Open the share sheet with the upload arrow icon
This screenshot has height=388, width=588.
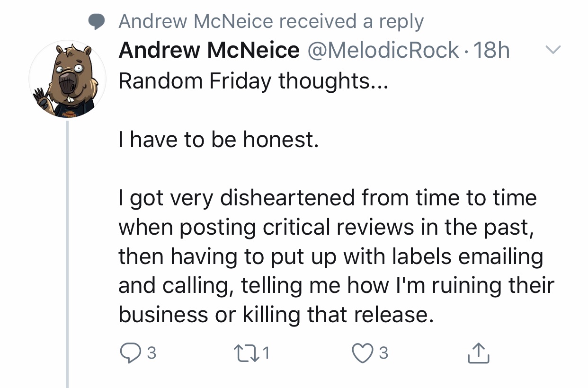tap(479, 353)
